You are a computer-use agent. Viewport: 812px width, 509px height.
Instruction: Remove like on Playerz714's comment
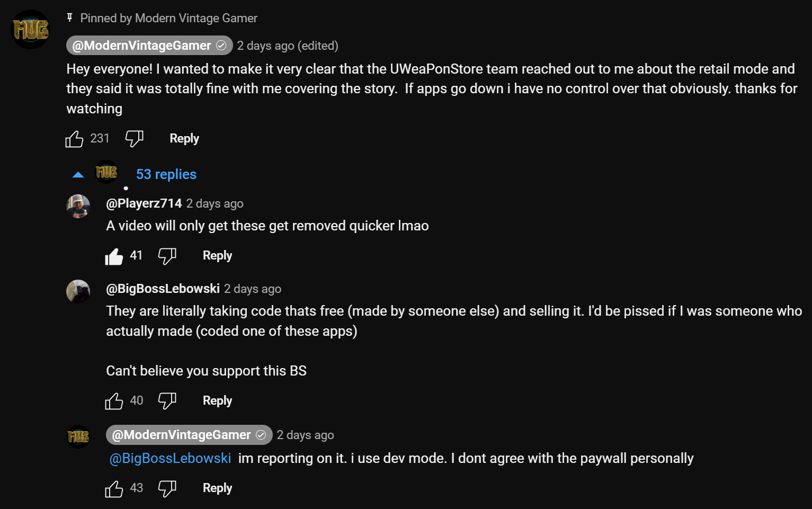[114, 256]
